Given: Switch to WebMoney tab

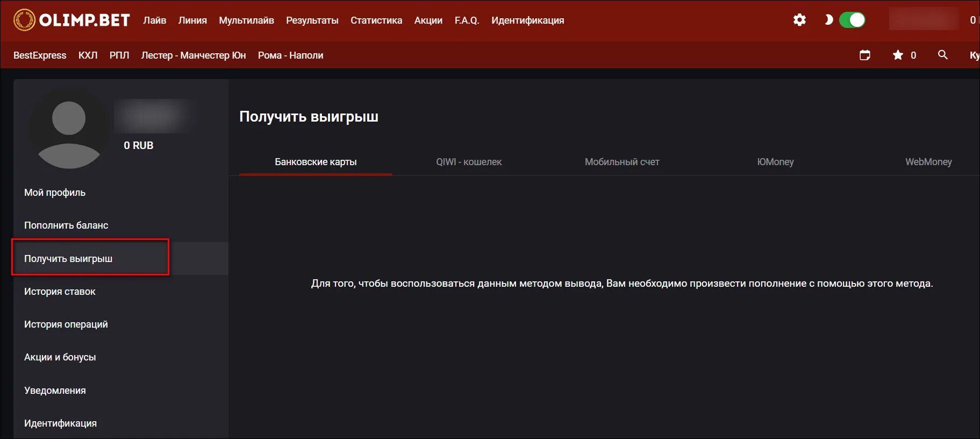Looking at the screenshot, I should [928, 162].
